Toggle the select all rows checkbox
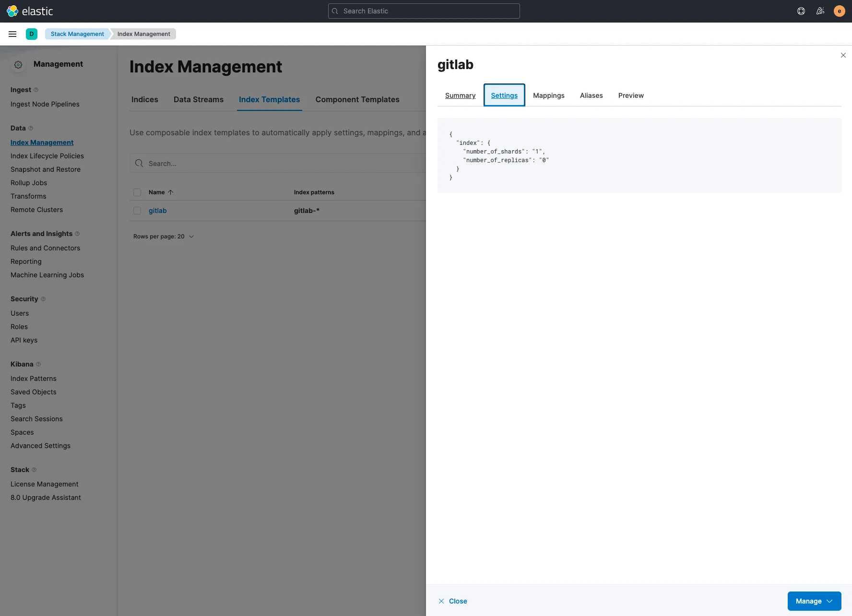The height and width of the screenshot is (616, 852). [x=137, y=192]
